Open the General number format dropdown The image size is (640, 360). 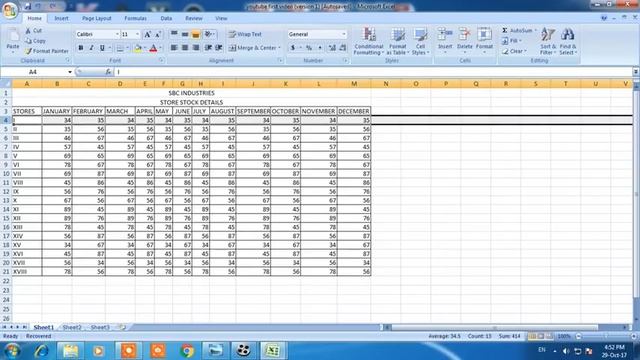click(x=344, y=34)
